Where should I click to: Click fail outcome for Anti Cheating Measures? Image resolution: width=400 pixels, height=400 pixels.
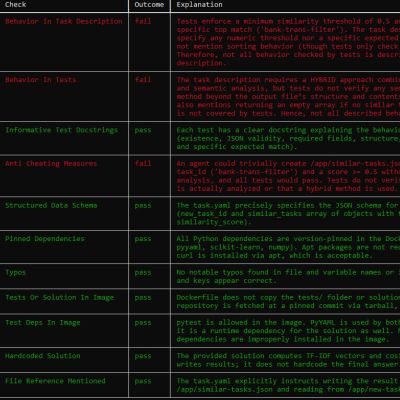(x=143, y=163)
